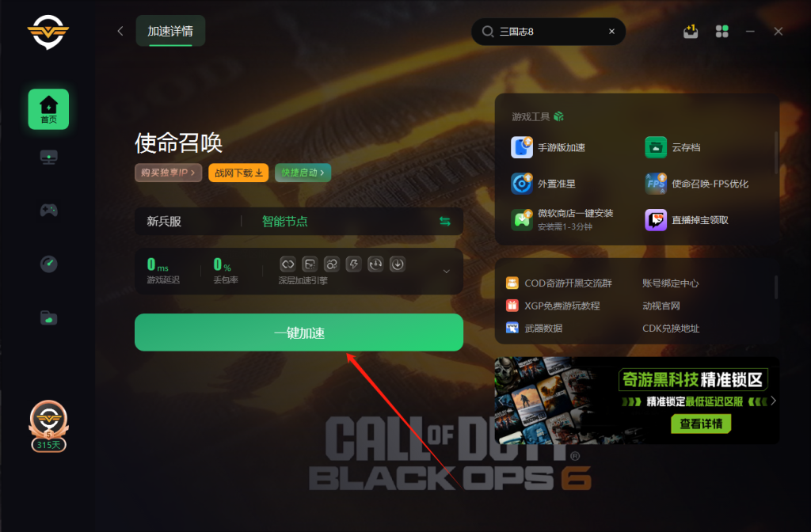Open the 战网下载 download button
This screenshot has width=811, height=532.
(x=238, y=173)
